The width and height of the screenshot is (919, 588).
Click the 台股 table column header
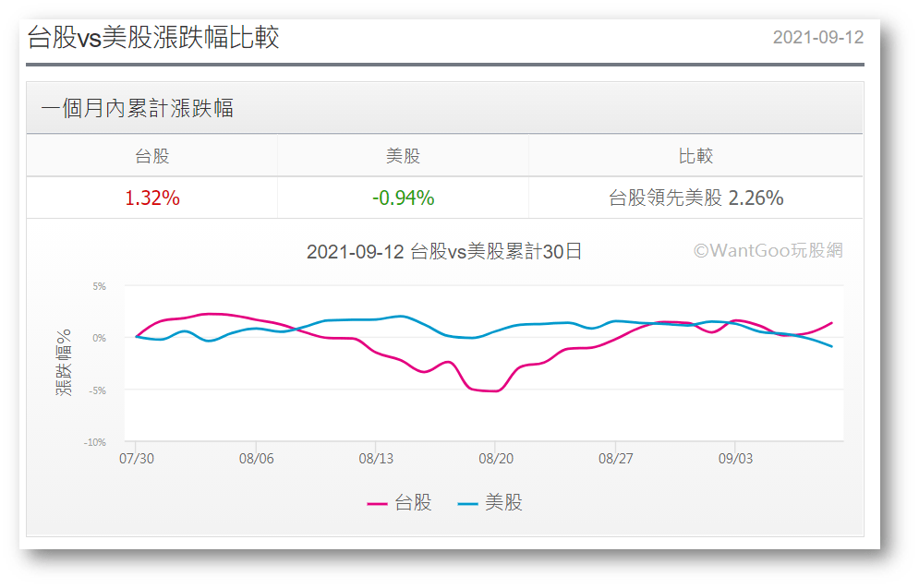point(152,156)
